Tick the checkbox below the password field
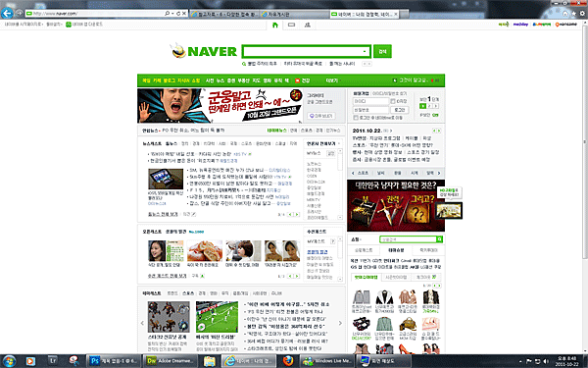The width and height of the screenshot is (588, 368). pyautogui.click(x=356, y=118)
